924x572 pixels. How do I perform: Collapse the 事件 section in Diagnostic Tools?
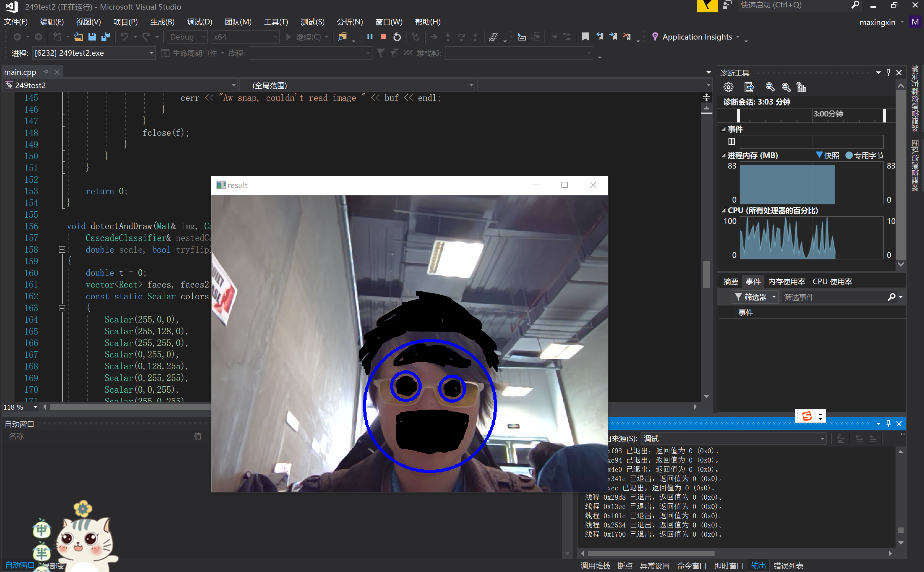pos(723,129)
